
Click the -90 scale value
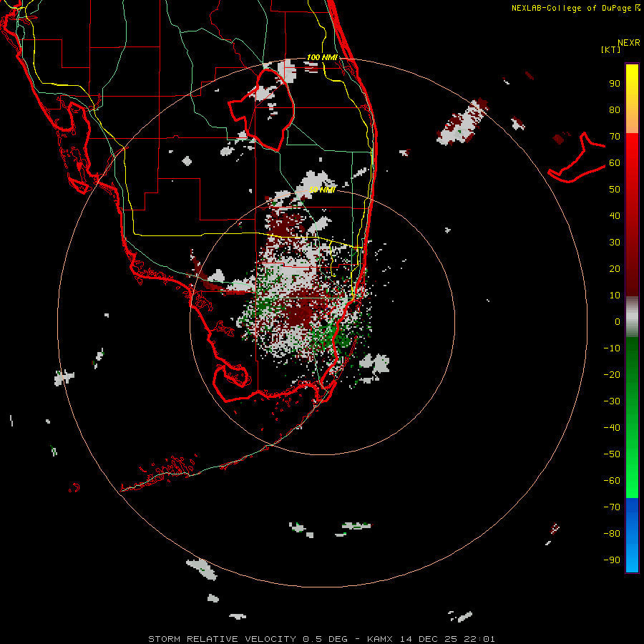tap(612, 560)
